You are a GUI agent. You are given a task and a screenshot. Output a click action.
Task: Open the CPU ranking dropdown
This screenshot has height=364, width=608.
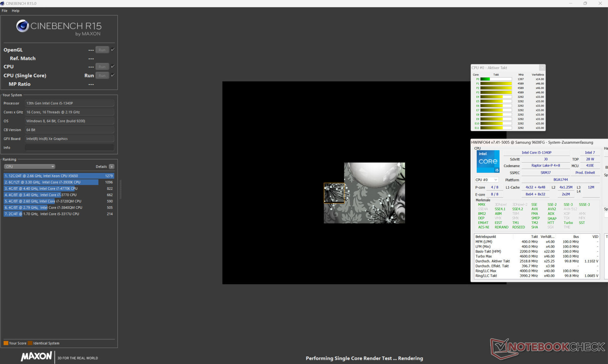[29, 166]
